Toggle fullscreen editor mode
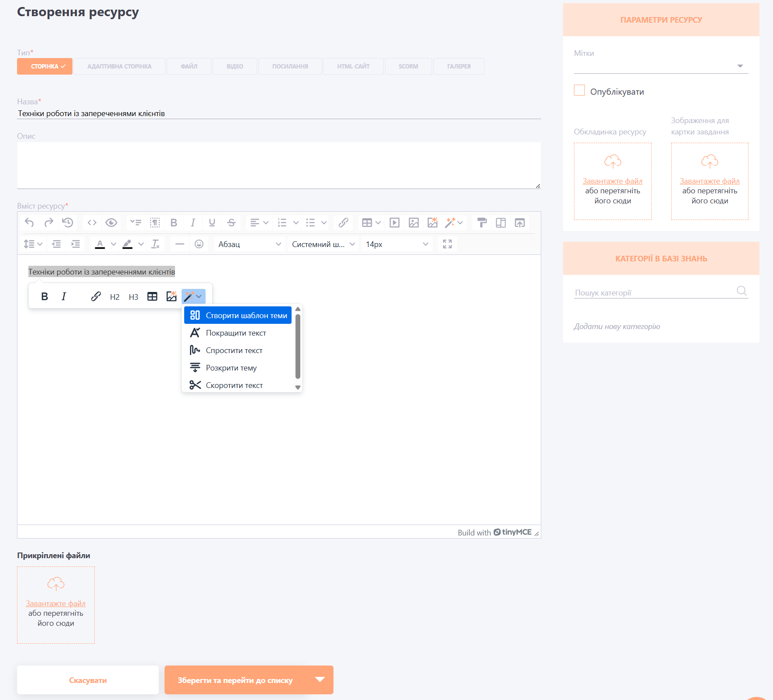The height and width of the screenshot is (700, 773). pyautogui.click(x=447, y=244)
